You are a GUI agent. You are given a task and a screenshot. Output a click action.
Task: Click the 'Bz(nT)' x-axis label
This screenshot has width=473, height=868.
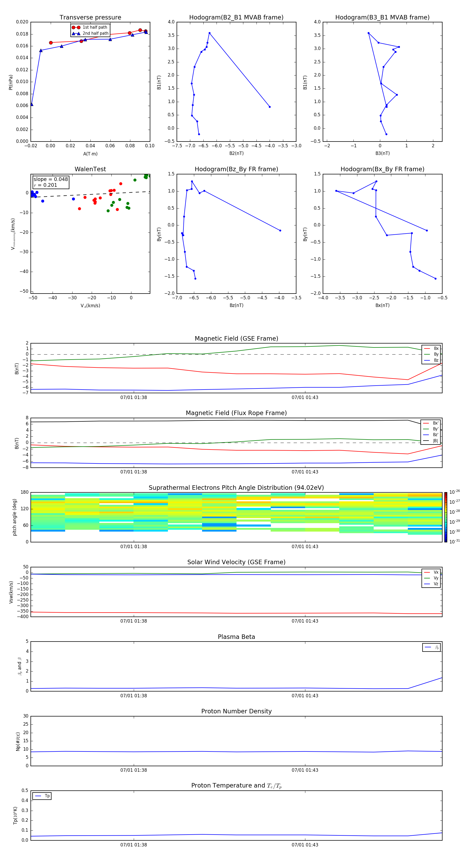click(236, 305)
